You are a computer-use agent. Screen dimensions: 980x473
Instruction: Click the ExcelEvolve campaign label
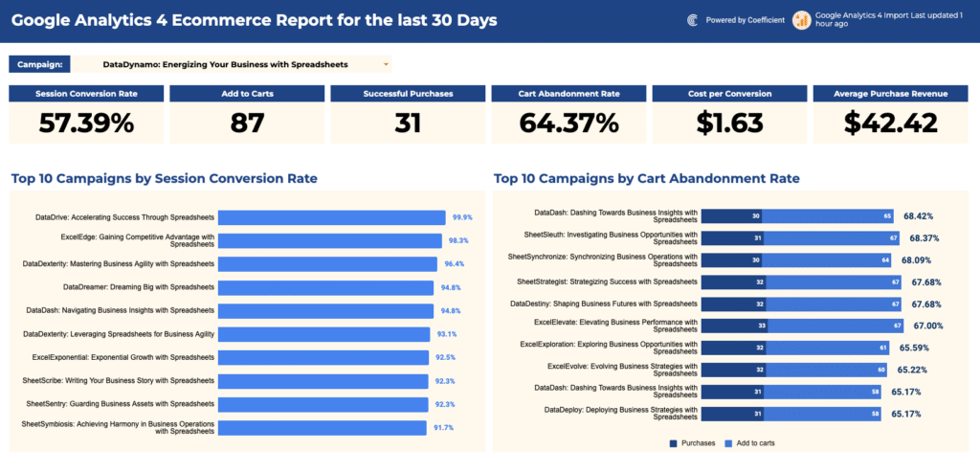pos(622,370)
